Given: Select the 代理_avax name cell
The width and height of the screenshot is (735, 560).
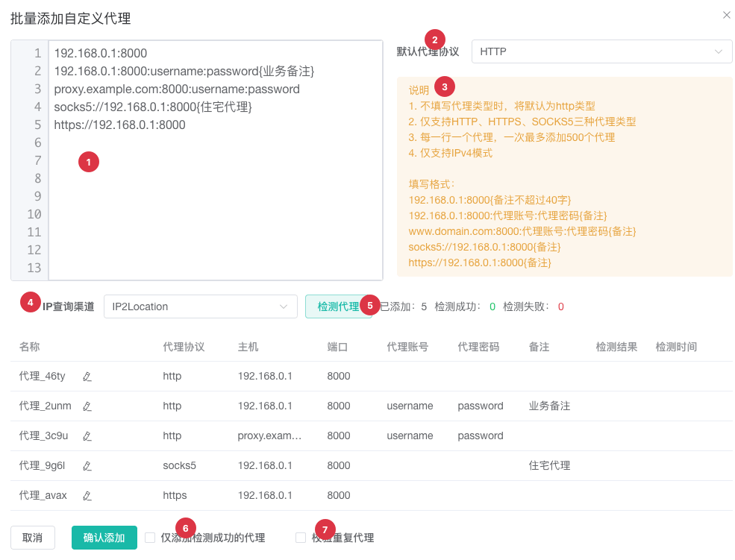Looking at the screenshot, I should click(x=43, y=495).
